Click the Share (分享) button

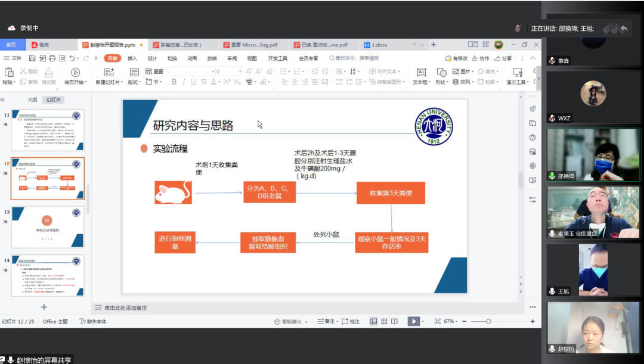click(503, 58)
